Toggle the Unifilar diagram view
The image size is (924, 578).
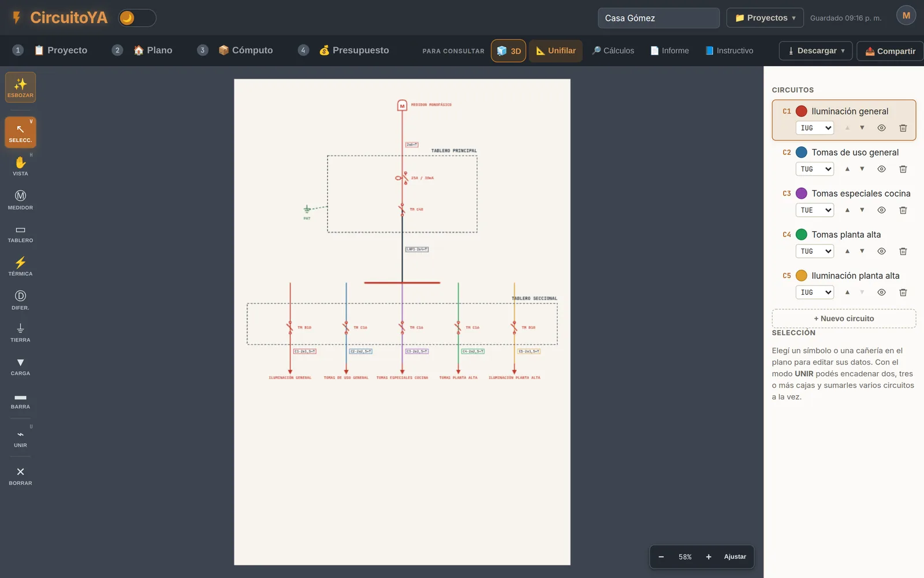tap(556, 51)
